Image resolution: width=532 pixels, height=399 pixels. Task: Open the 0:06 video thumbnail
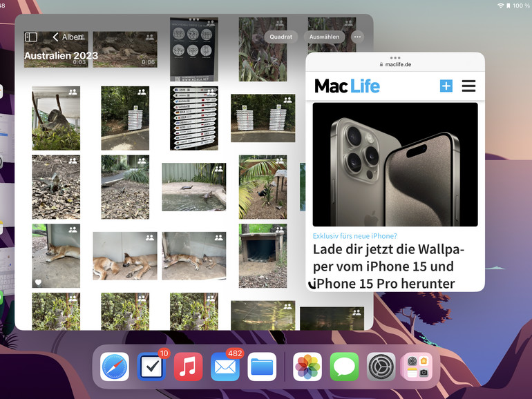125,50
